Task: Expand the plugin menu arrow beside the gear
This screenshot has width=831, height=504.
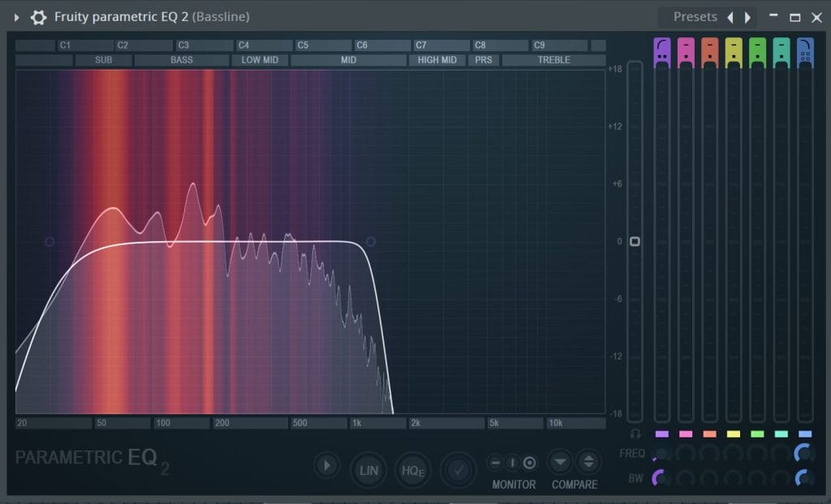Action: 16,17
